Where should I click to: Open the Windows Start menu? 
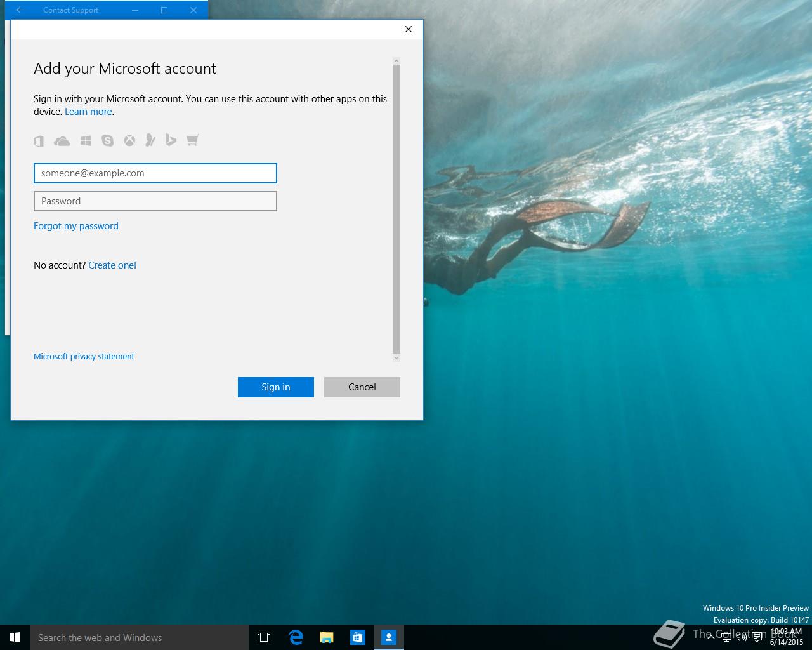(x=15, y=637)
